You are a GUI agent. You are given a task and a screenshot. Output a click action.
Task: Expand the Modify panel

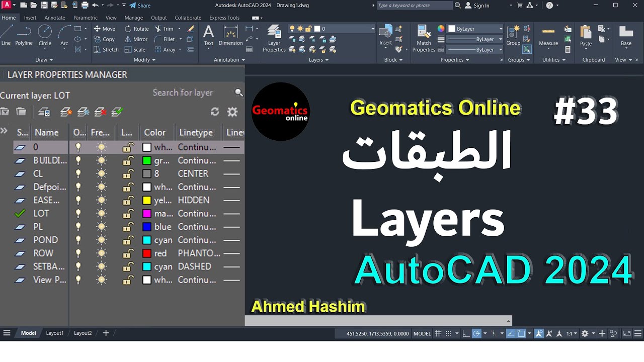coord(144,60)
